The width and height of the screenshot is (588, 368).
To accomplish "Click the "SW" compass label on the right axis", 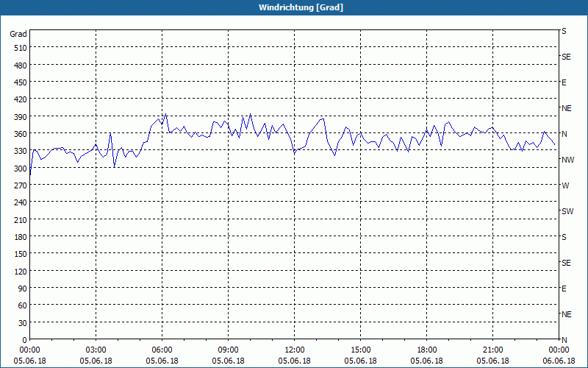I will coord(567,211).
